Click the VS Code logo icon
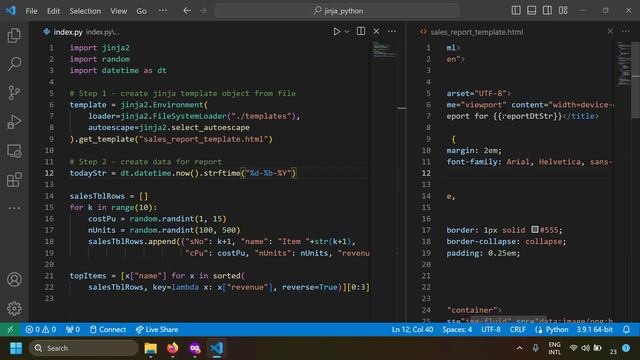The width and height of the screenshot is (640, 360). [11, 11]
